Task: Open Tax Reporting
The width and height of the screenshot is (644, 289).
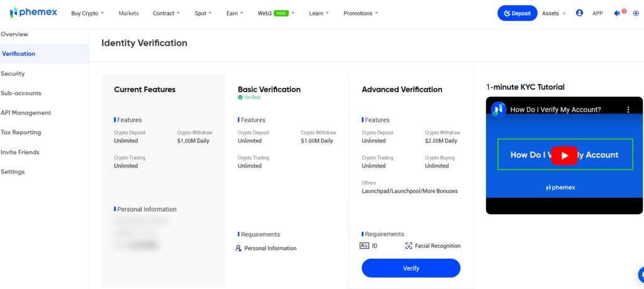Action: pyautogui.click(x=21, y=132)
